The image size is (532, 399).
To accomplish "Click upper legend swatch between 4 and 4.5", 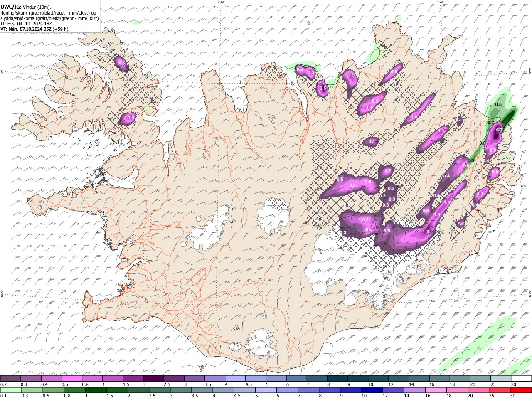I will 234,378.
